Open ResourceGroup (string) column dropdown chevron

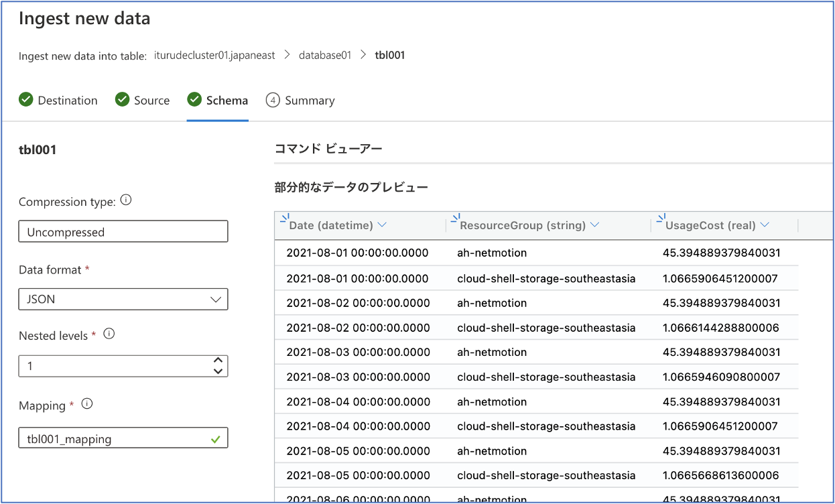click(x=595, y=225)
